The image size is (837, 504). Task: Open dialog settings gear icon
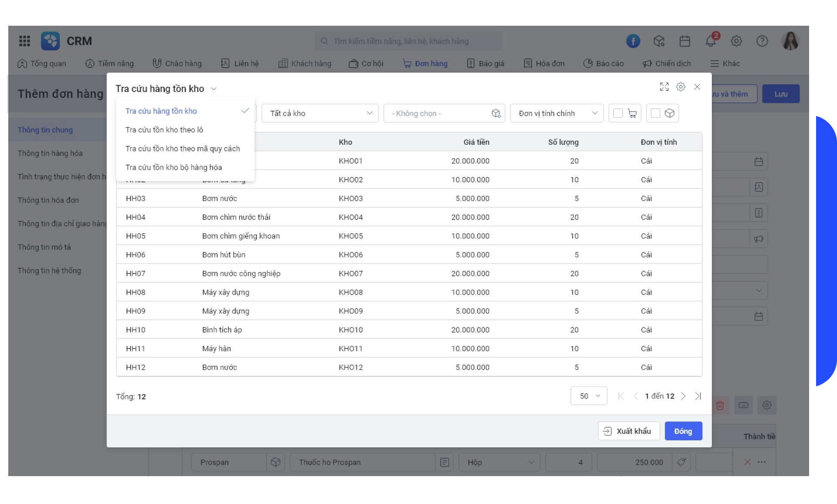680,87
